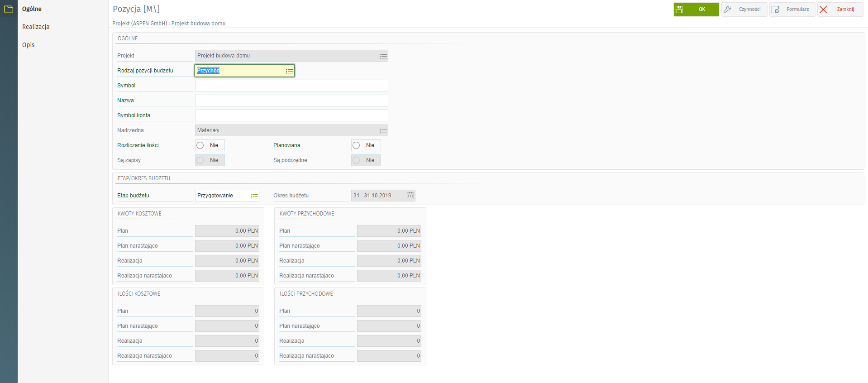Toggle the Są podrzędne option
Viewport: 868px width, 383px height.
357,160
